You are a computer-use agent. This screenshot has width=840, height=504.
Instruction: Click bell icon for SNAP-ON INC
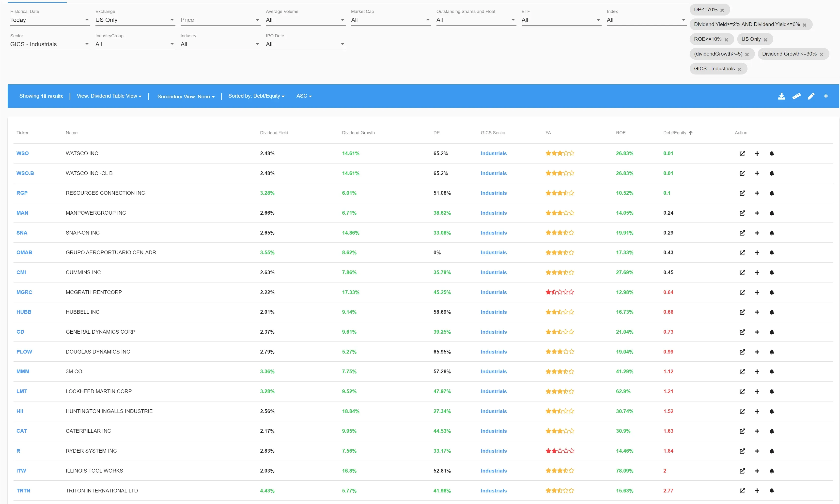772,233
